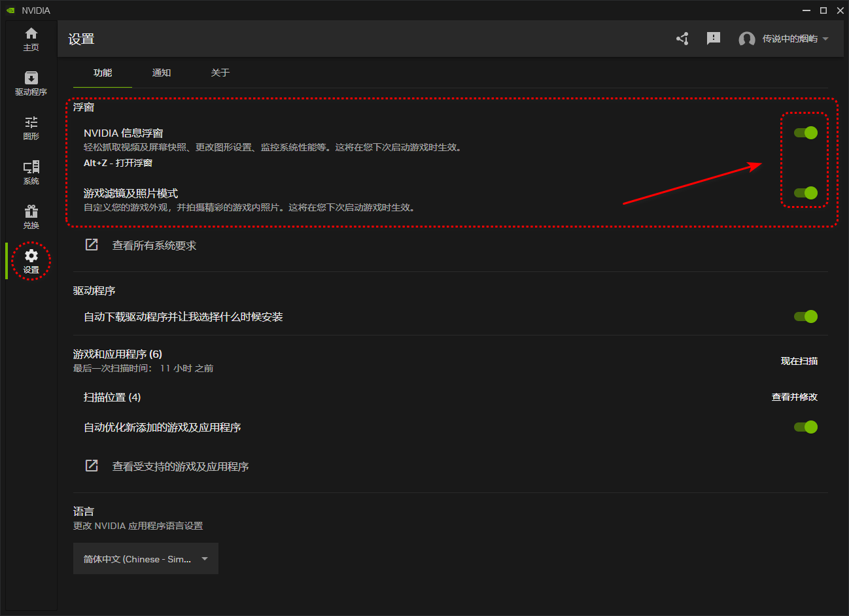The height and width of the screenshot is (616, 849).
Task: Click the 设置 page title
Action: (81, 39)
